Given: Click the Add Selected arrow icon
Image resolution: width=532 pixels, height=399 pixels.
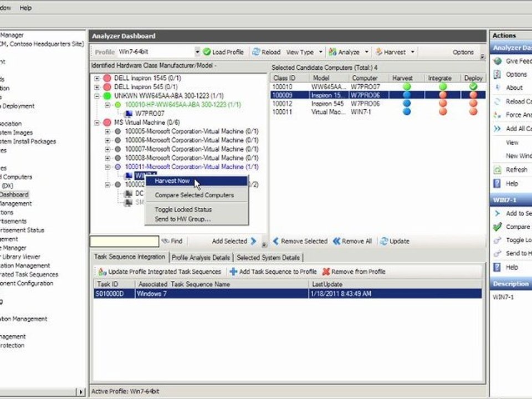Looking at the screenshot, I should coord(253,241).
